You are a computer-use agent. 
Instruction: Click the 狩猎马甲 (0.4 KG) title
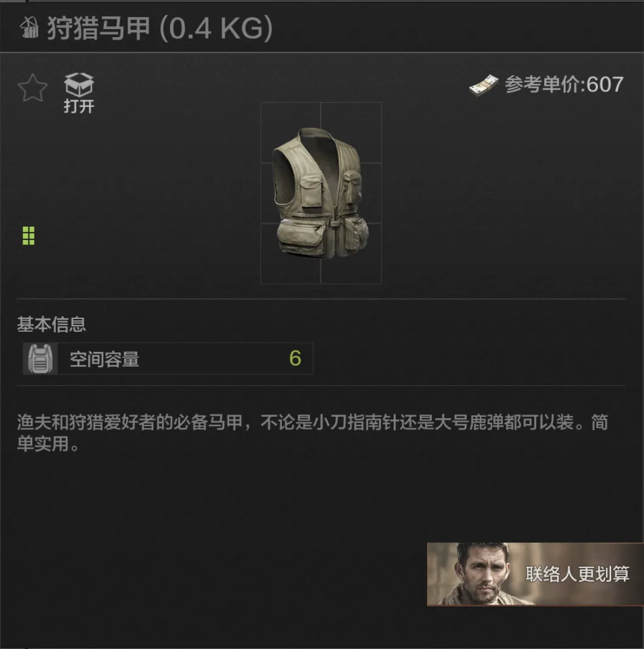click(160, 28)
